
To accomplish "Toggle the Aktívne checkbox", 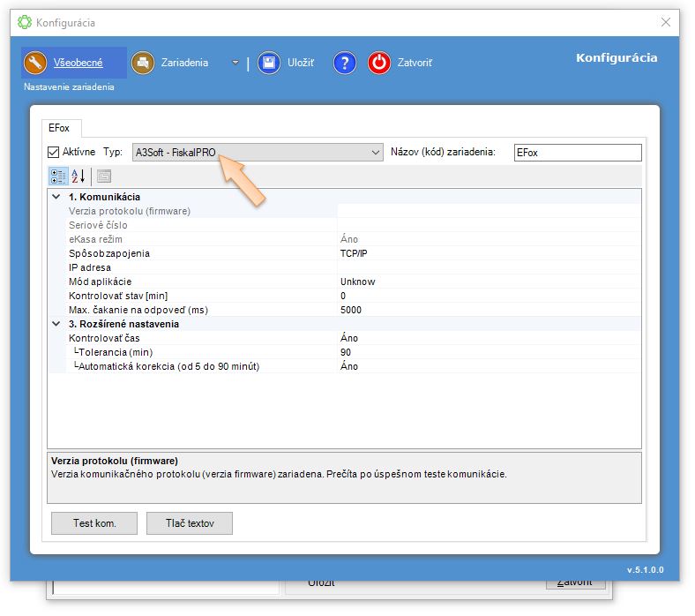I will [x=54, y=153].
